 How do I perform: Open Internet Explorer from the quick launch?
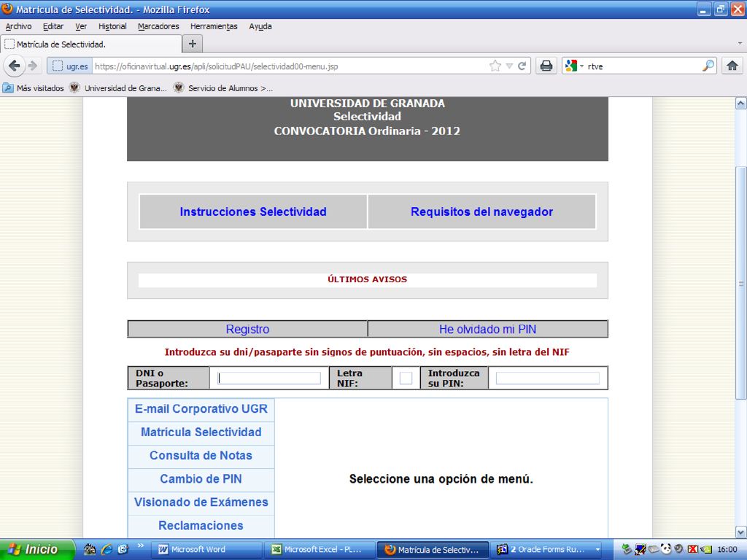point(107,549)
